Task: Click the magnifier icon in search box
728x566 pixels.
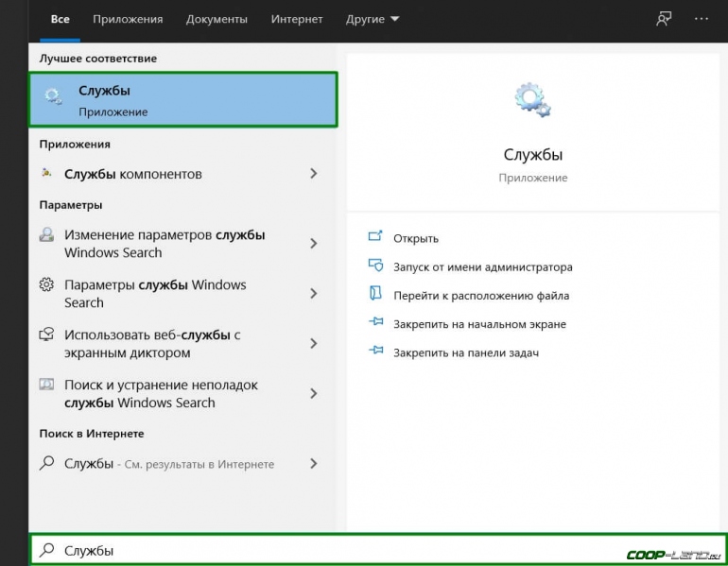Action: (46, 550)
